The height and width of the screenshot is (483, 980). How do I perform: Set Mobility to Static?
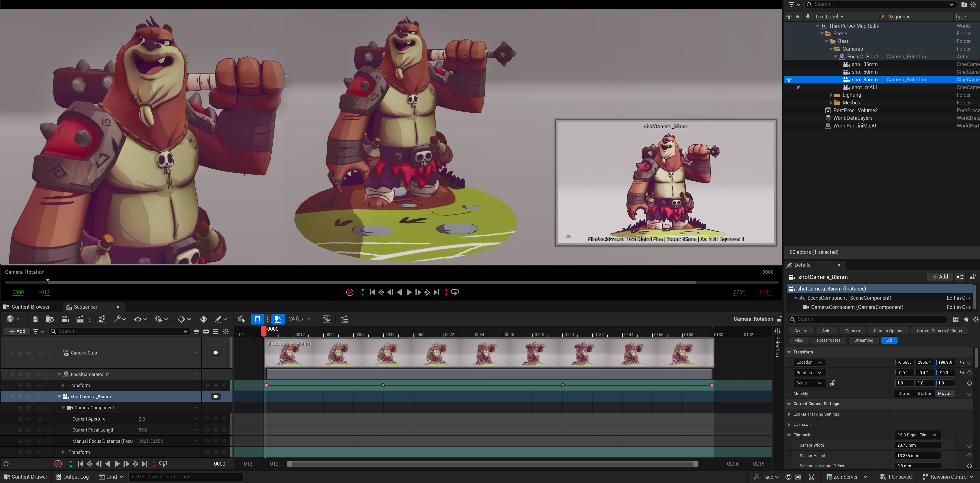(904, 394)
